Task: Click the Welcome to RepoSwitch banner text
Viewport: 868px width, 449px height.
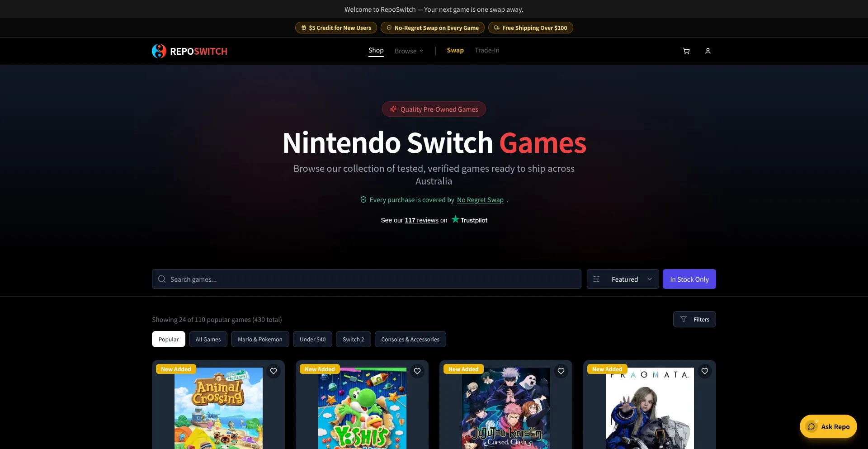Action: pyautogui.click(x=434, y=9)
